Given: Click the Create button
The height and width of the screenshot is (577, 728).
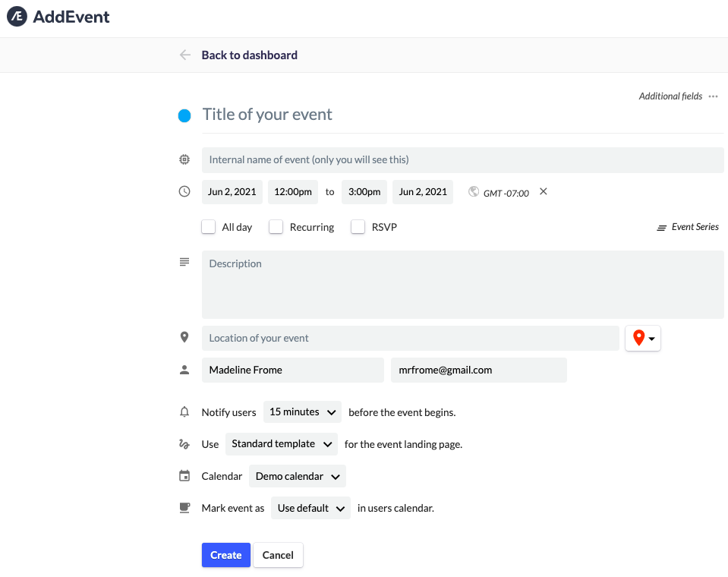Looking at the screenshot, I should pos(225,554).
